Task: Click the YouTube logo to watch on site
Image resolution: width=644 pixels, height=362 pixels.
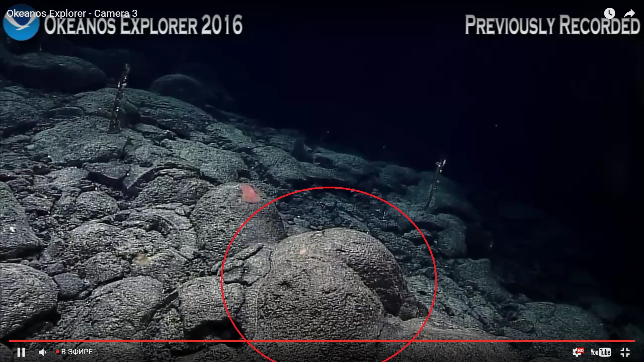Action: point(600,352)
